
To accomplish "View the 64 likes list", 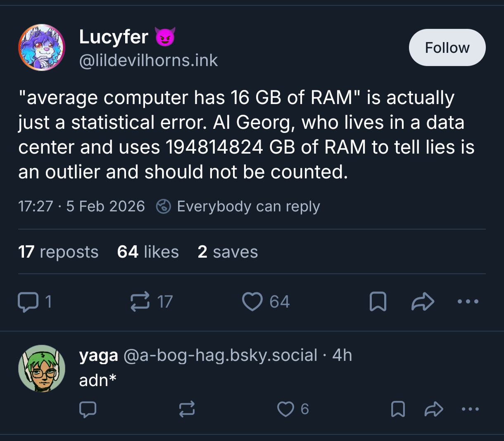I will [x=148, y=252].
